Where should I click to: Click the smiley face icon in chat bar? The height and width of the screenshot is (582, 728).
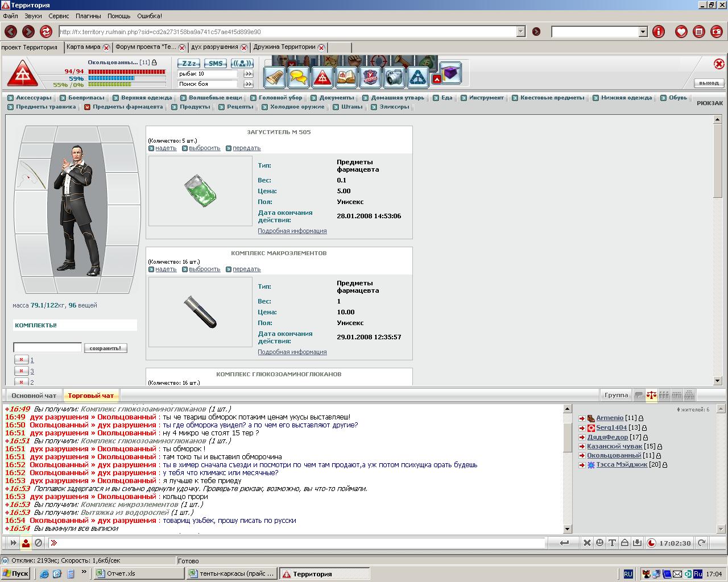599,543
